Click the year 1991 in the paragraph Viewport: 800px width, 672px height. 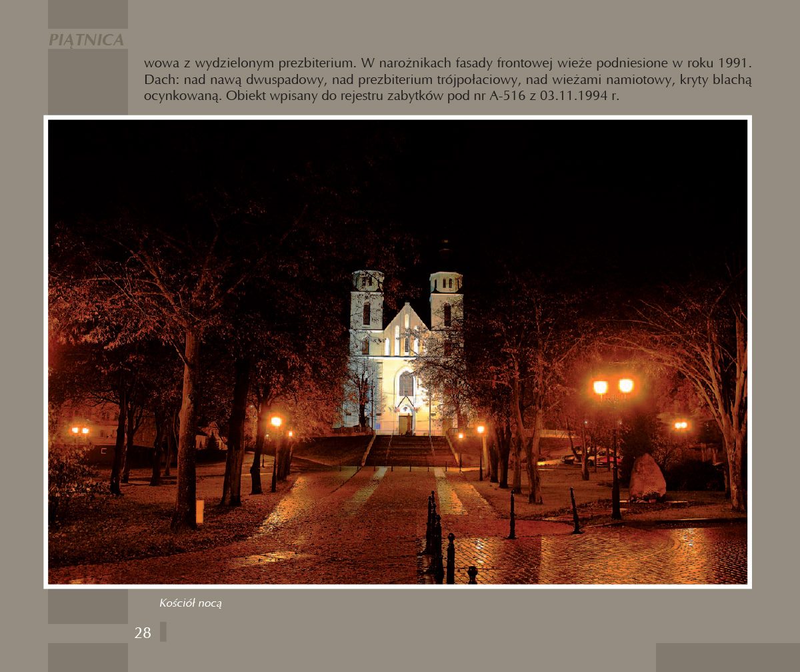click(735, 64)
